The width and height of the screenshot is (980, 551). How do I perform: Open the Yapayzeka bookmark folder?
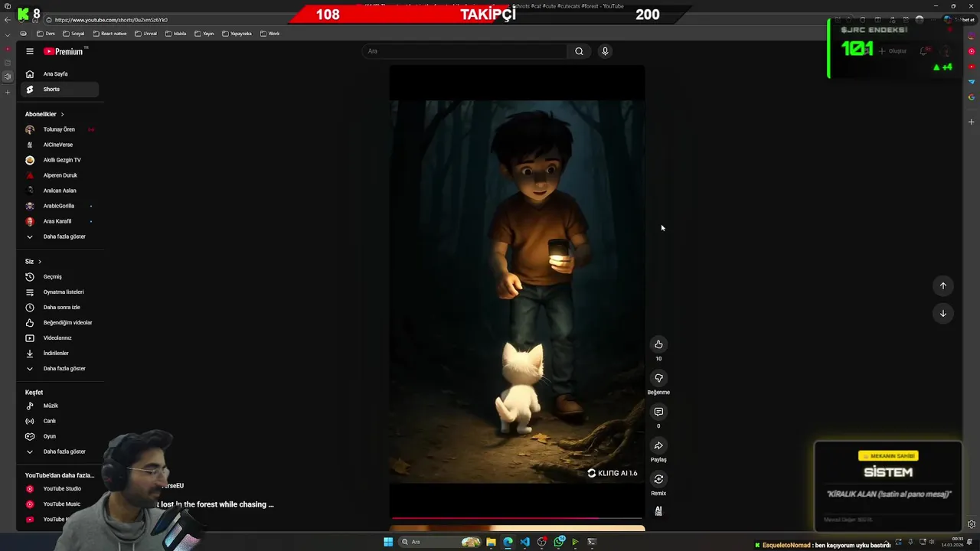[x=237, y=34]
